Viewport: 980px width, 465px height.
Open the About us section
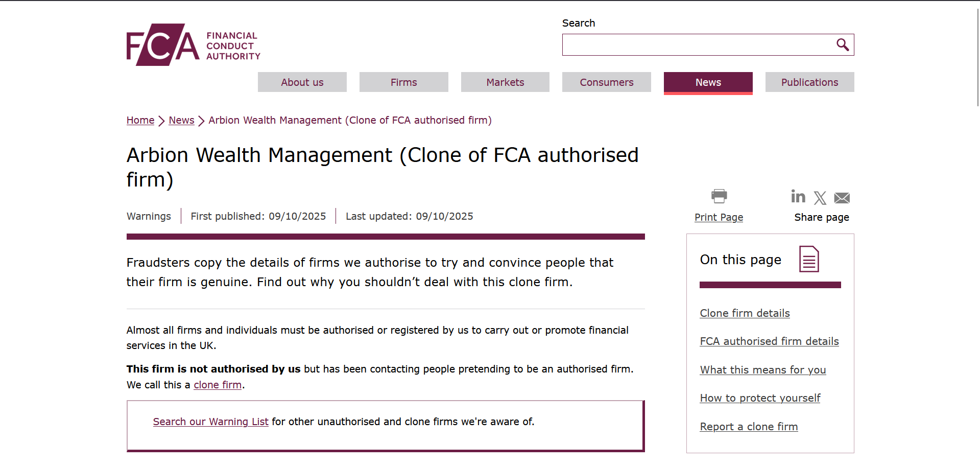[x=302, y=82]
